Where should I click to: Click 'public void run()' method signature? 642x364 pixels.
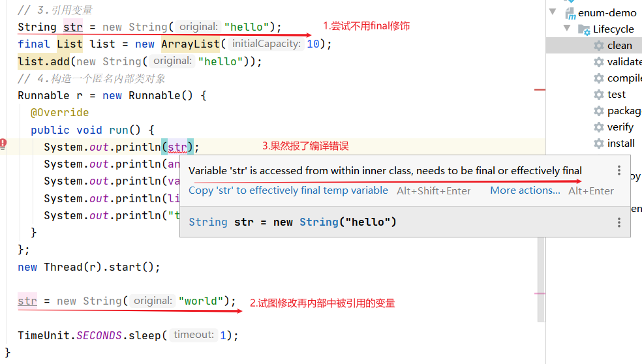[x=85, y=130]
